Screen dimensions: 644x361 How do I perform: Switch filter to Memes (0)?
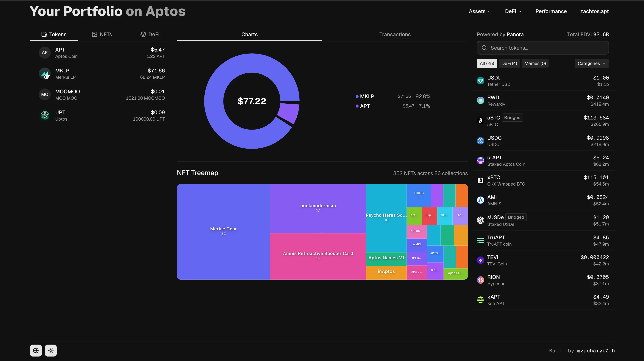point(535,63)
